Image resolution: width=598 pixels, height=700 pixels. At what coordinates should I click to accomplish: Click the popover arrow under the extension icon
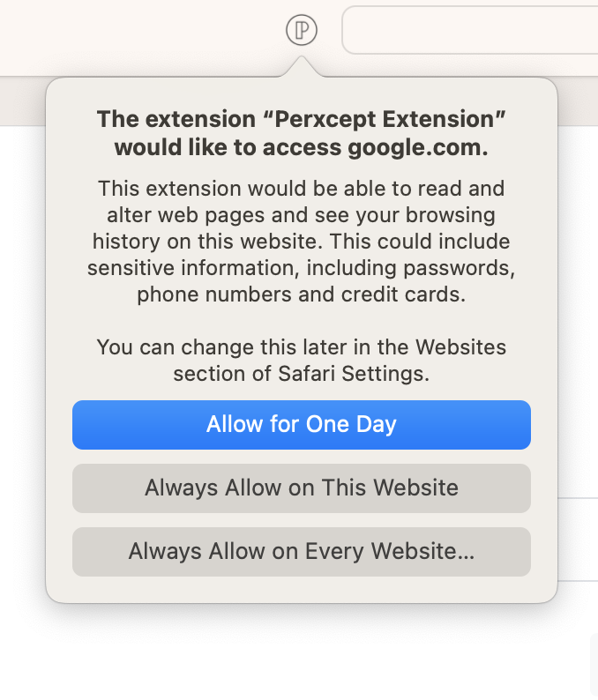click(302, 66)
